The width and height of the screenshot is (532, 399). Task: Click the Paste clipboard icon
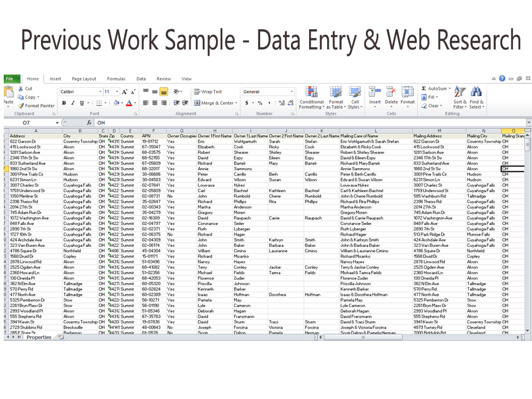pos(9,92)
